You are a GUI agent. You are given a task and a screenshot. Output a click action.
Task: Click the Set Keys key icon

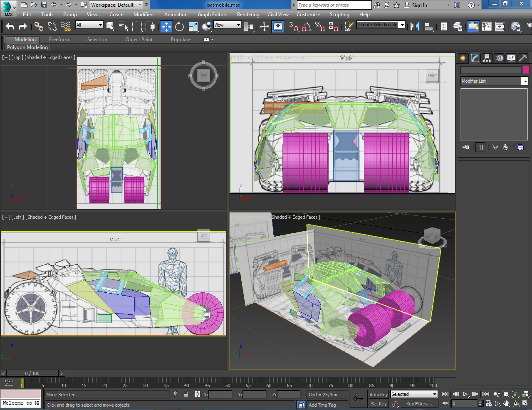point(358,399)
